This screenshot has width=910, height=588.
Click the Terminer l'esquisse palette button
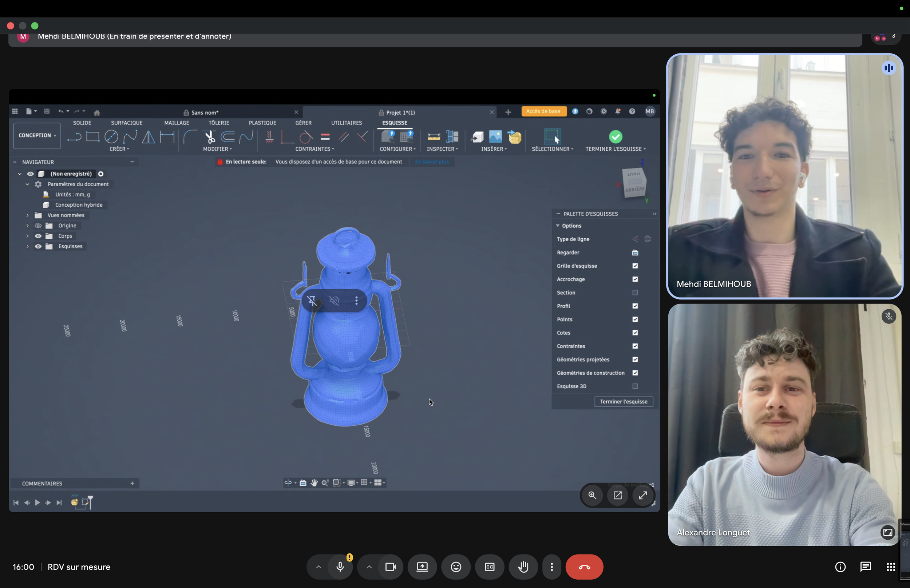[x=623, y=401]
